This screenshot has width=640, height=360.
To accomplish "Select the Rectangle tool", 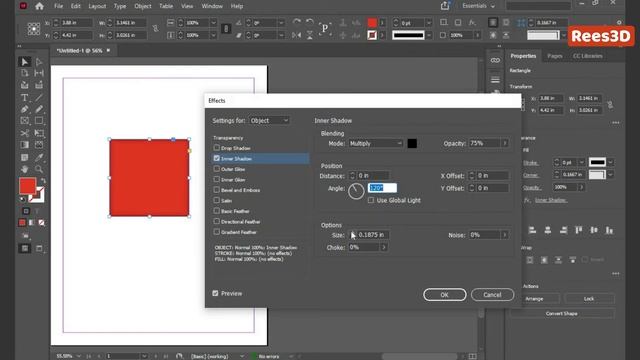I will (x=39, y=121).
